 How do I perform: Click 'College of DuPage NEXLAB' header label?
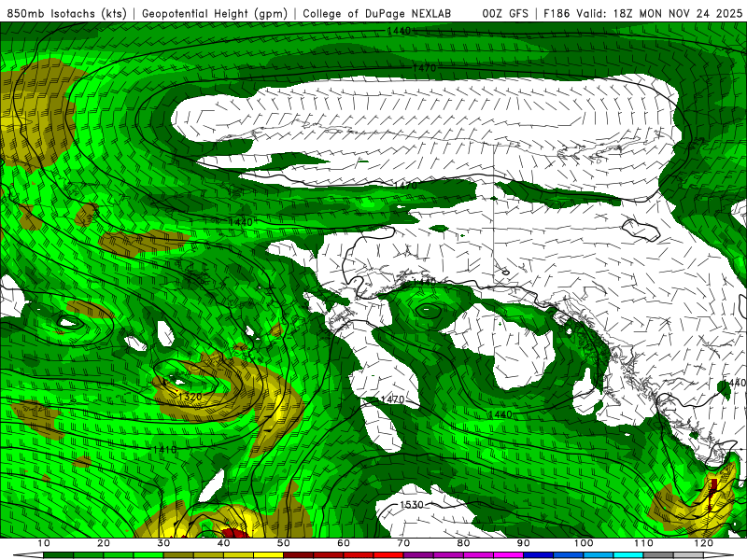tap(376, 13)
